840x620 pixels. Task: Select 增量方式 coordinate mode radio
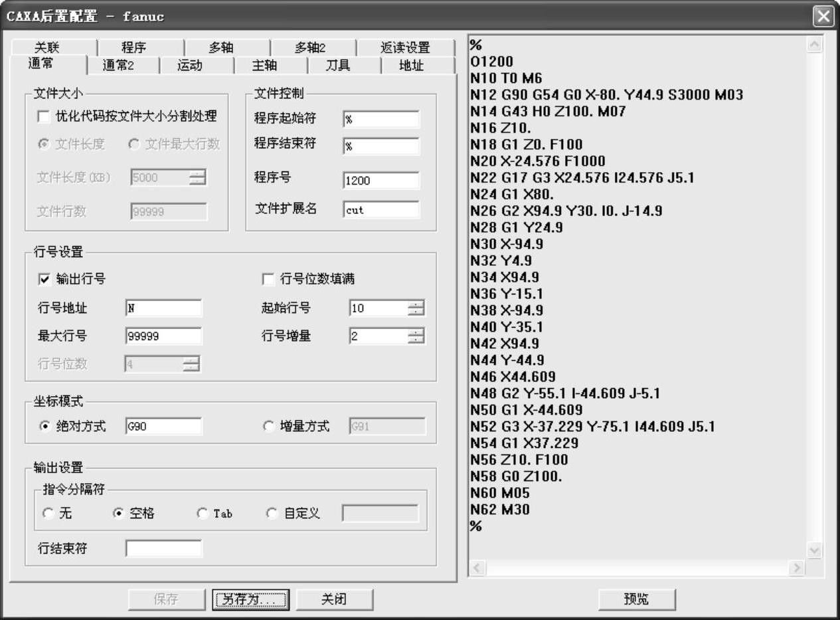pos(269,427)
